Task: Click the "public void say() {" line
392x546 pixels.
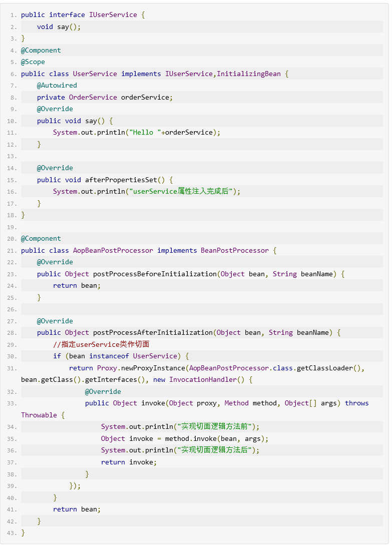Action: (x=75, y=121)
